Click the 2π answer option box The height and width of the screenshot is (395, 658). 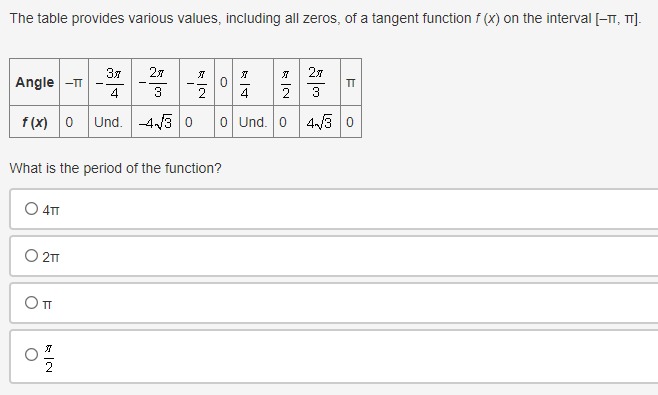coord(334,256)
